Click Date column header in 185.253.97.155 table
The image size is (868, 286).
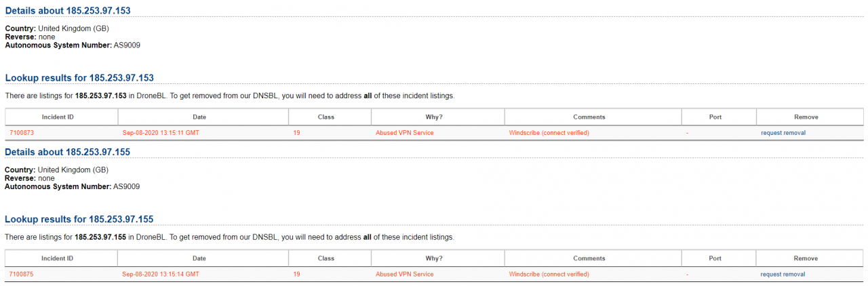[x=199, y=258]
